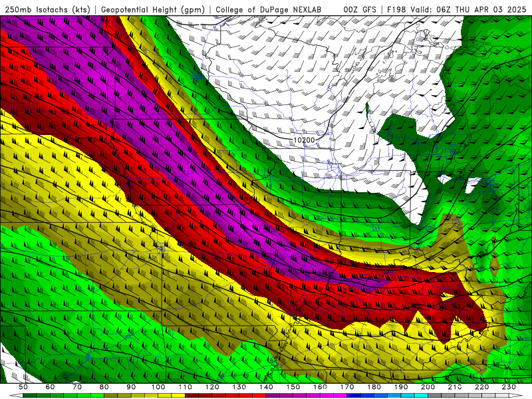Click the '50' value on the color scale
The height and width of the screenshot is (399, 532).
[x=23, y=387]
